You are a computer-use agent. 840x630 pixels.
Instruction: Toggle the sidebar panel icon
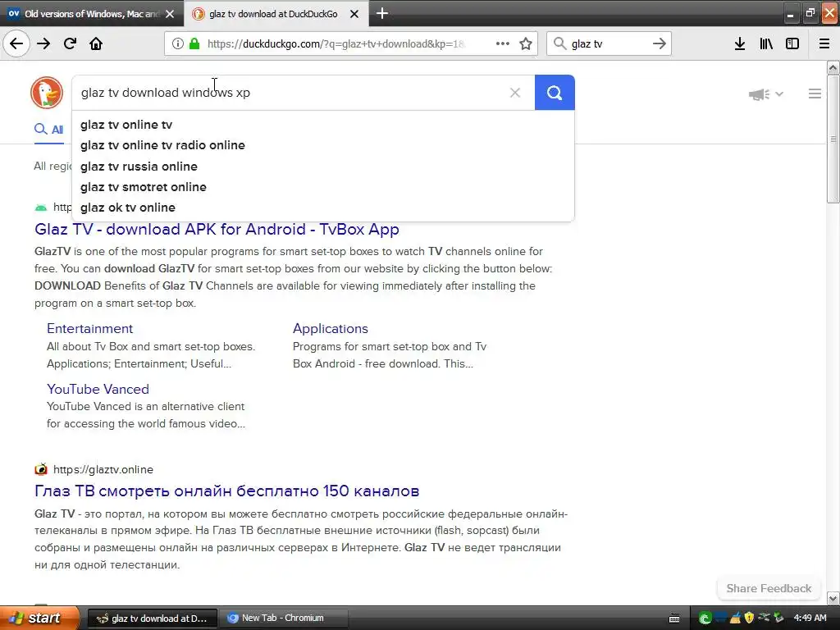792,43
